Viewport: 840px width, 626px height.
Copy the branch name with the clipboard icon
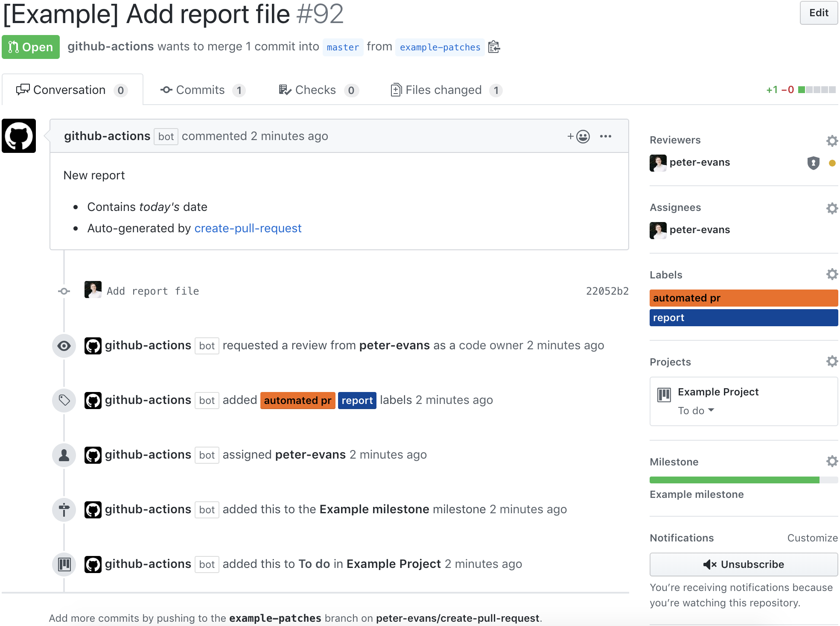[x=494, y=47]
